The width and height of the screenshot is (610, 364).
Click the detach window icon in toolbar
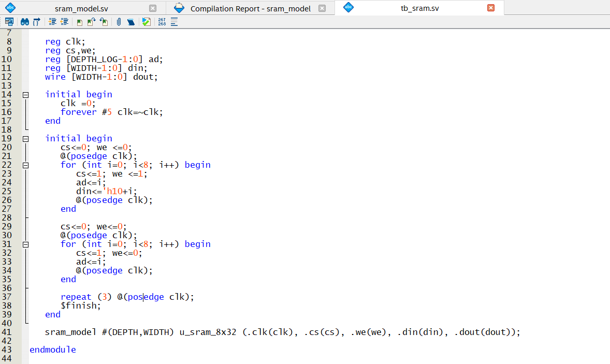[x=9, y=22]
